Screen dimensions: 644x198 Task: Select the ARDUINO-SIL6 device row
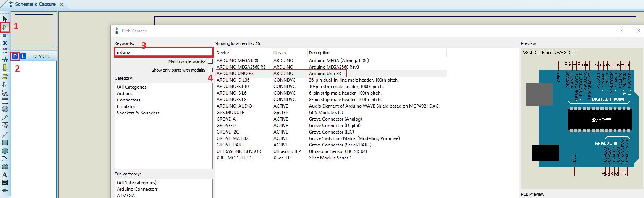pyautogui.click(x=331, y=93)
